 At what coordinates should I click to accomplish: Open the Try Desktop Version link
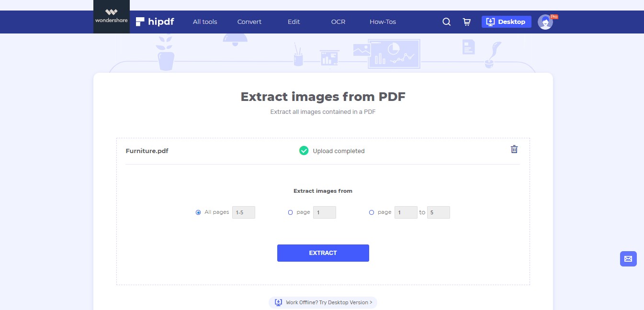(323, 302)
